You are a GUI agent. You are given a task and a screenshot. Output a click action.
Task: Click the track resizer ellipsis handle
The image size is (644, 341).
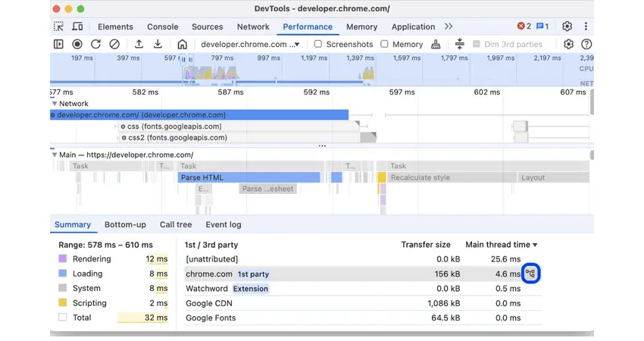(322, 145)
